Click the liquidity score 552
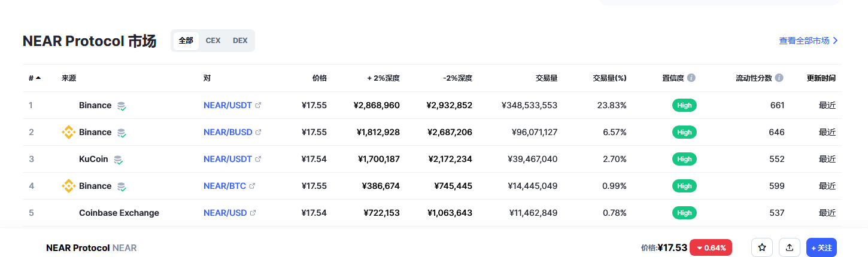The height and width of the screenshot is (257, 868). pyautogui.click(x=777, y=159)
